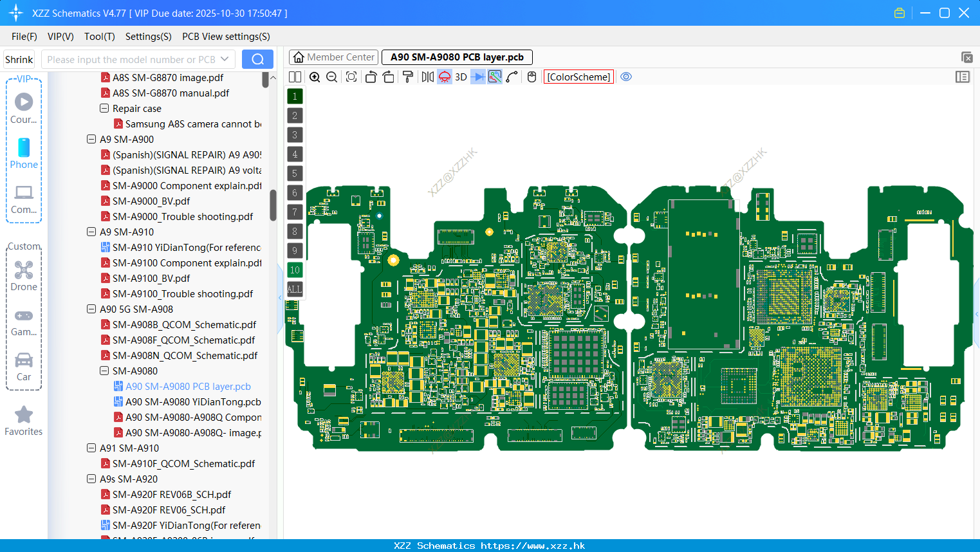Collapse the Repair case folder
Screen dimensions: 980x552
click(104, 108)
